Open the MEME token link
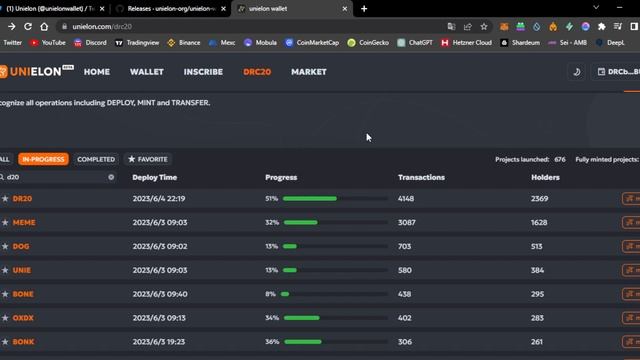This screenshot has width=640, height=360. pos(24,222)
